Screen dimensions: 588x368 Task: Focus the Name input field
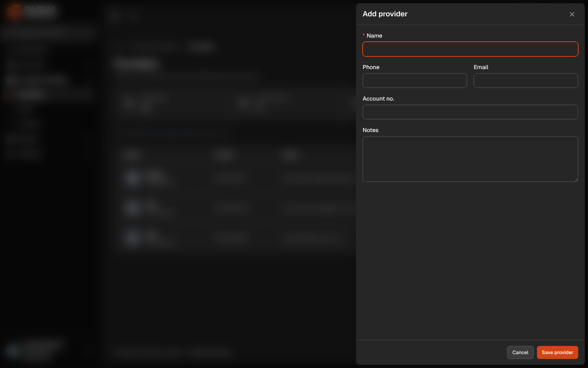click(470, 49)
